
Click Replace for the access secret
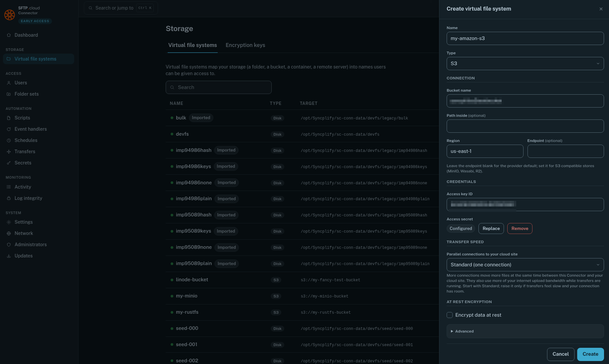coord(491,229)
